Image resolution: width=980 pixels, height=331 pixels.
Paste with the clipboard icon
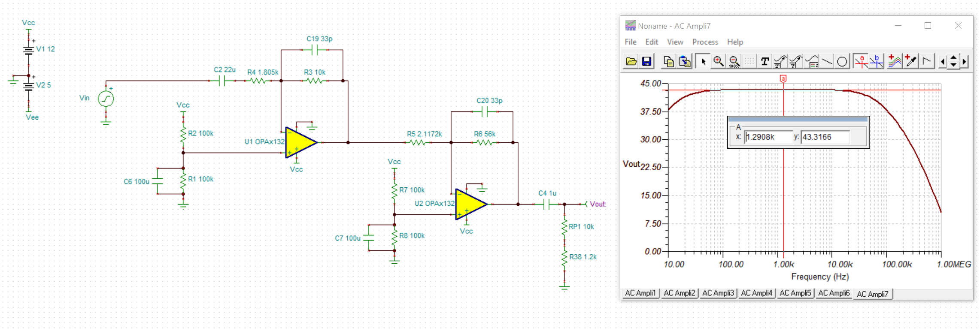[x=685, y=62]
